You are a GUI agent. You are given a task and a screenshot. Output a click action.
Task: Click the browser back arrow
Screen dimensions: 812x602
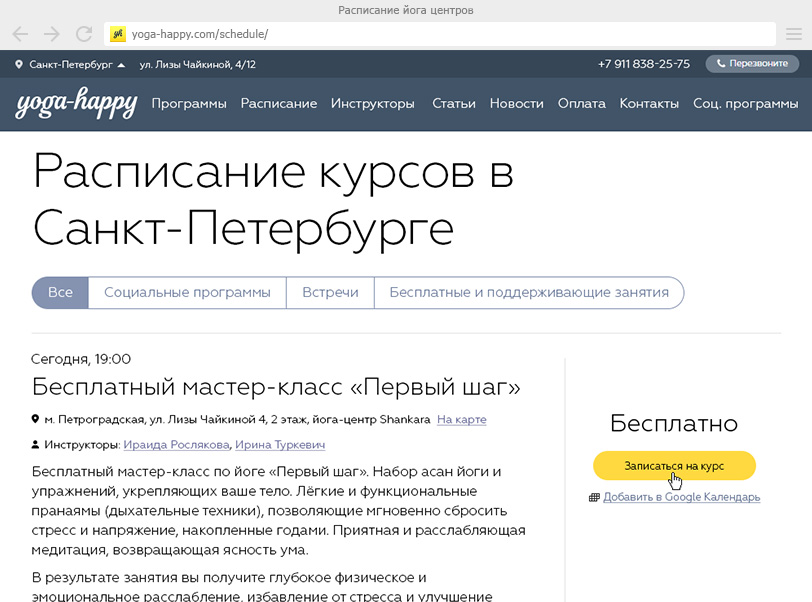pyautogui.click(x=20, y=34)
